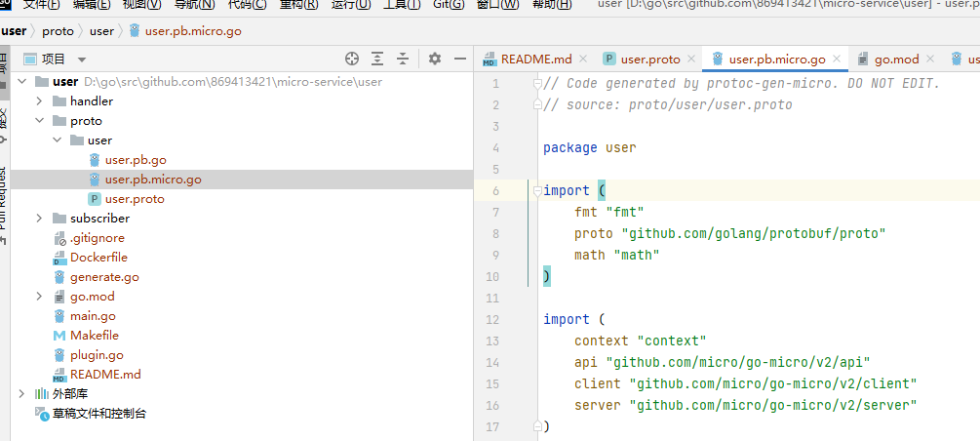This screenshot has height=441, width=980.
Task: Switch to the README.md editor tab
Action: pyautogui.click(x=536, y=60)
